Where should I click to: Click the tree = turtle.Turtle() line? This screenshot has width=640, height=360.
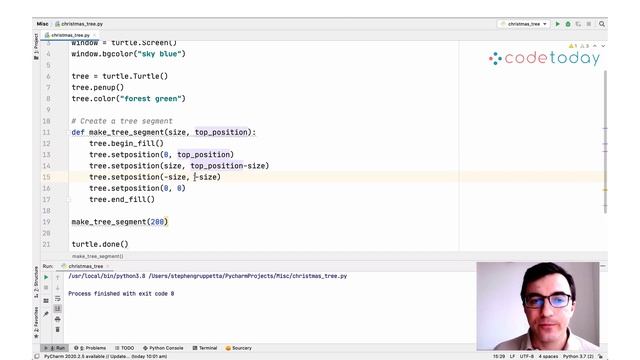point(120,76)
